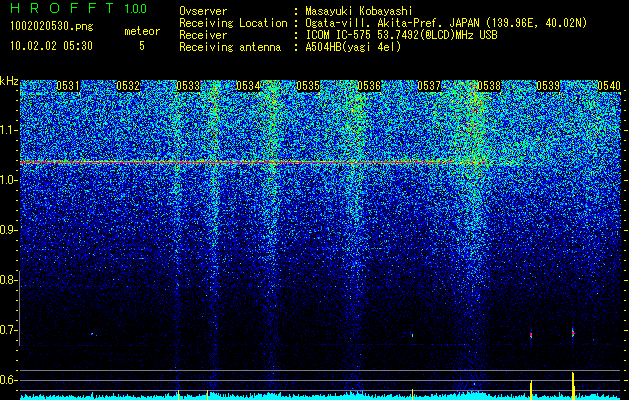Click the 1.1 kHz axis tick label
Screen dimensions: 629x400
point(9,130)
